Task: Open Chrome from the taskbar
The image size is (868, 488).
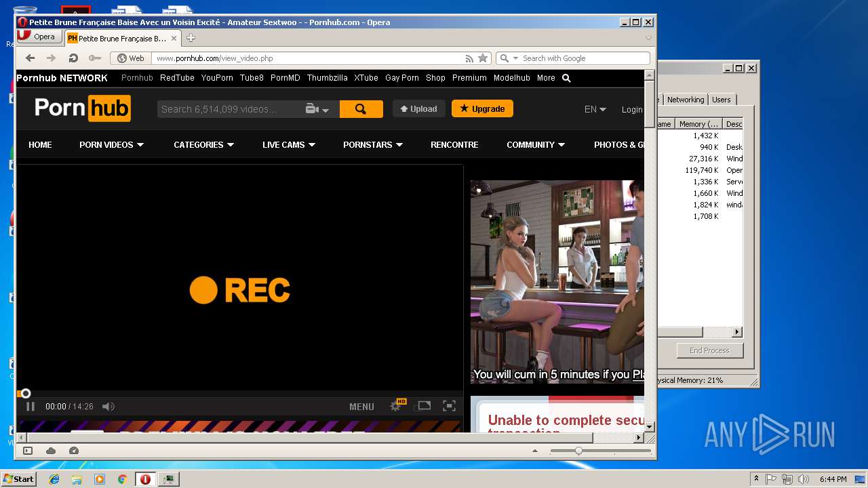Action: coord(122,479)
